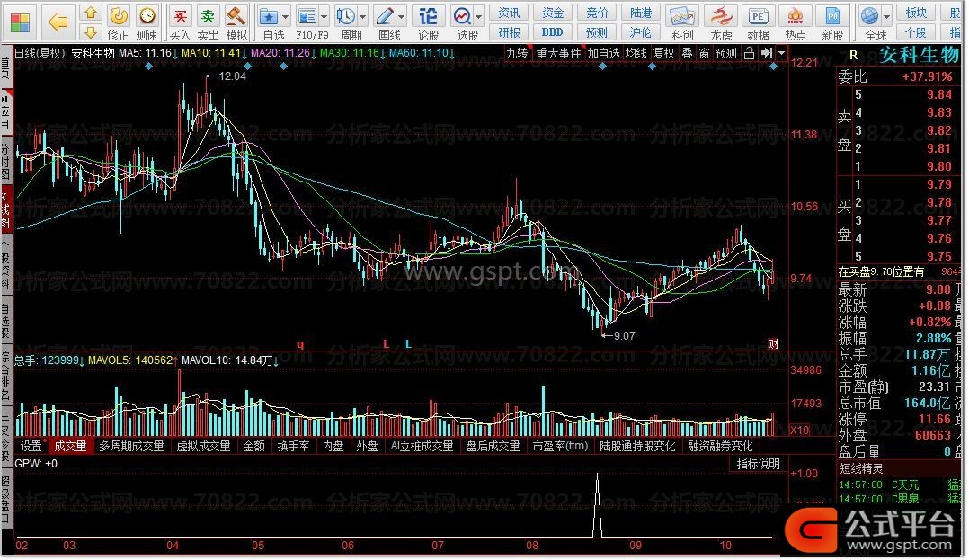Open the 新股 IPO icon

(x=832, y=17)
